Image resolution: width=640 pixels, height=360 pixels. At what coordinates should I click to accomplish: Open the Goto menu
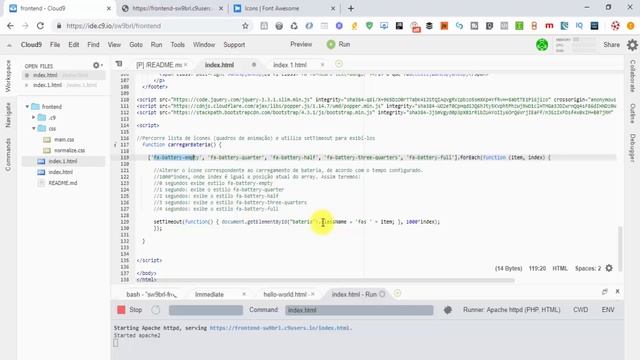point(136,44)
